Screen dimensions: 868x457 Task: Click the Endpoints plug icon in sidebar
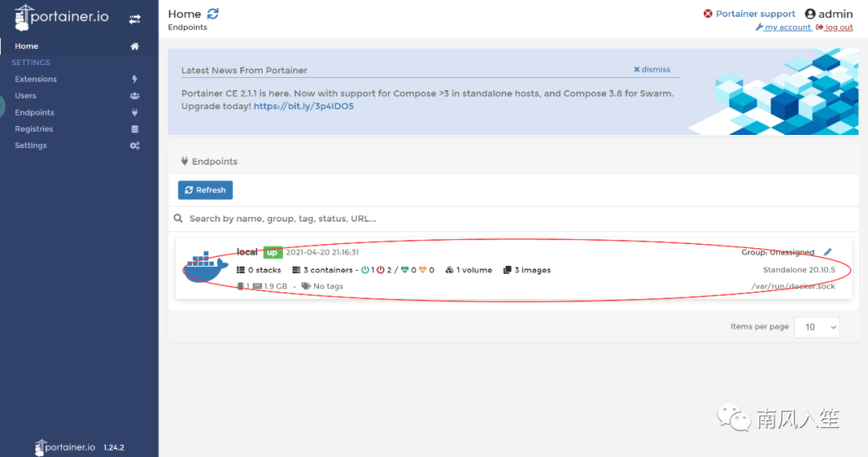tap(134, 112)
